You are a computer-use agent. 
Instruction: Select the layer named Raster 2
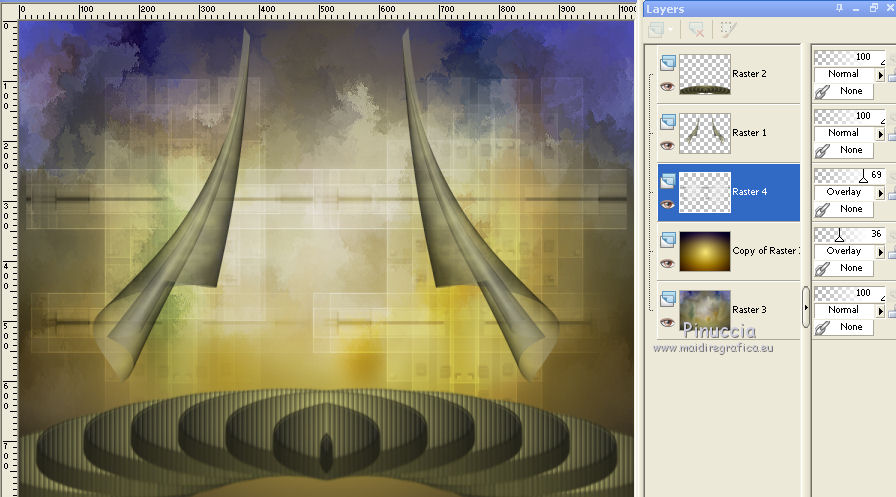point(749,74)
